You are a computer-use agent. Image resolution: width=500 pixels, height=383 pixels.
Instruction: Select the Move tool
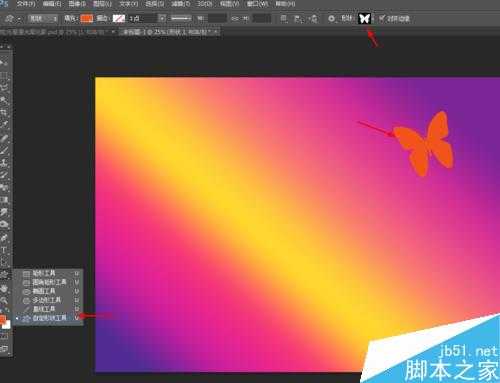3,63
